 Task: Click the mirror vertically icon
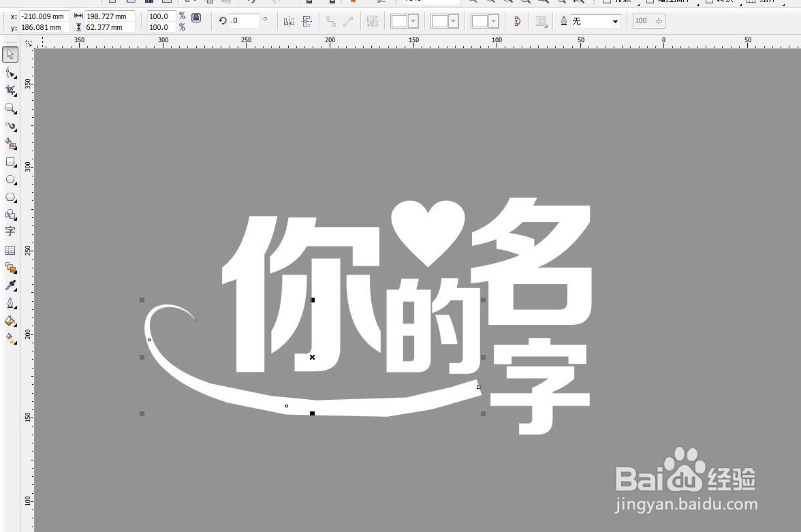click(307, 21)
